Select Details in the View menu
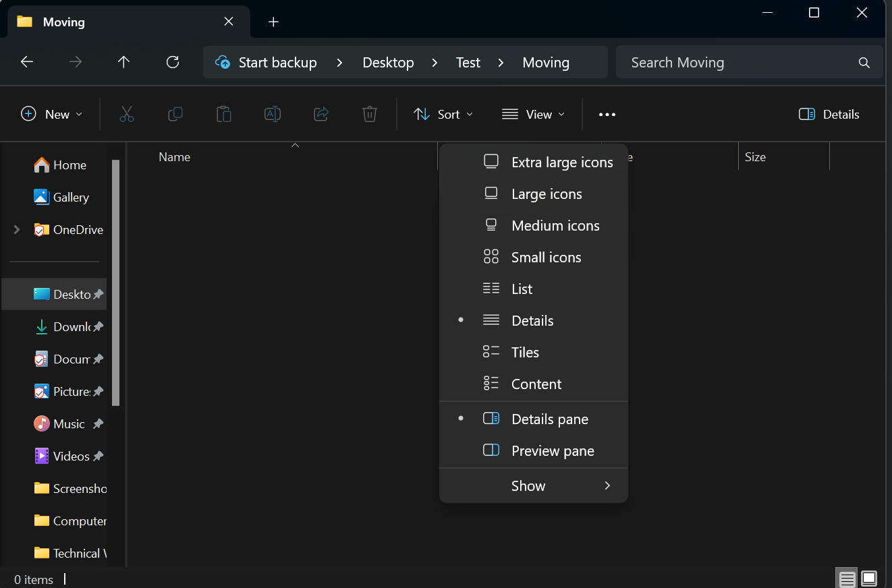 (534, 321)
